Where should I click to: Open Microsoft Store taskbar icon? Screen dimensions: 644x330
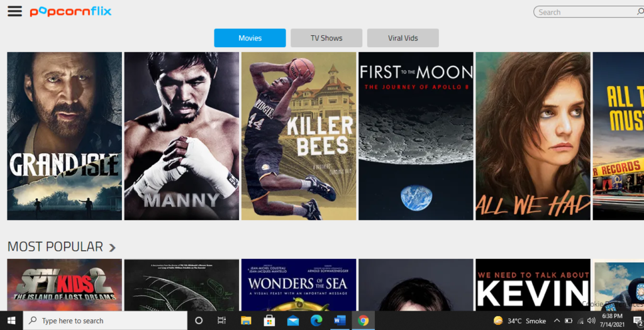point(269,321)
